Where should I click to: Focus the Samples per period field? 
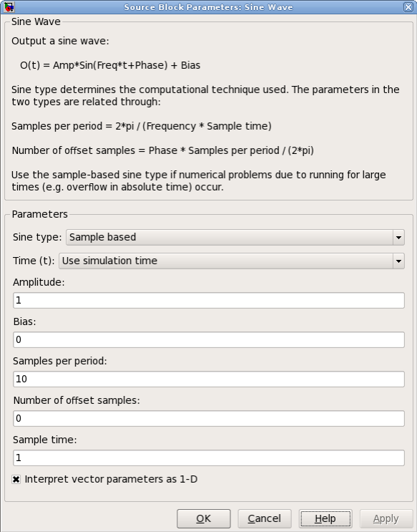(209, 379)
